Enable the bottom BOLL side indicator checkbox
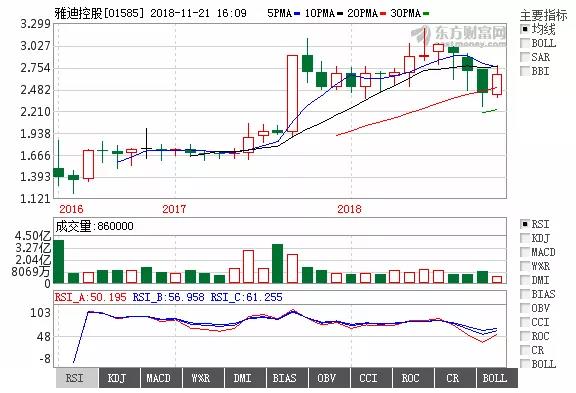The height and width of the screenshot is (393, 576). coord(525,364)
